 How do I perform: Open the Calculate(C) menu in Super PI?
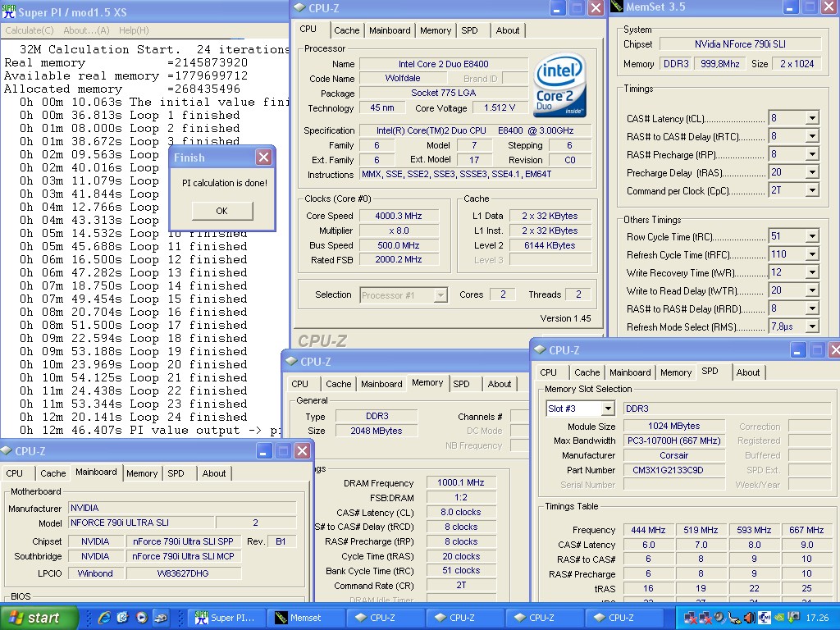[x=30, y=30]
